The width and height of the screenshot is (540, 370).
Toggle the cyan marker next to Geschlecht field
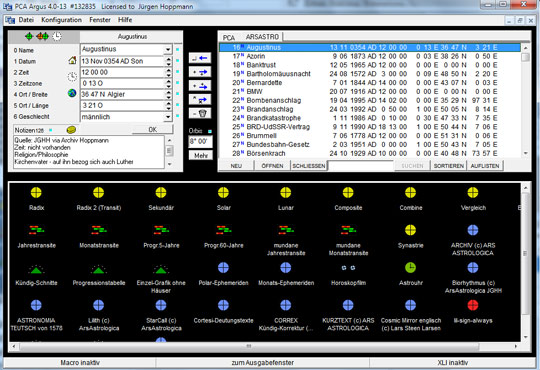(x=178, y=116)
